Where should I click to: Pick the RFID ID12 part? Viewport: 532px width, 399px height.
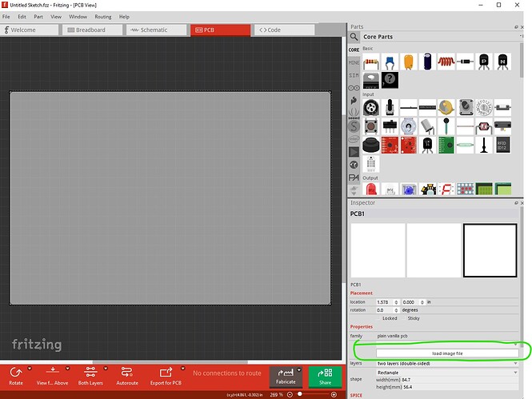point(502,145)
